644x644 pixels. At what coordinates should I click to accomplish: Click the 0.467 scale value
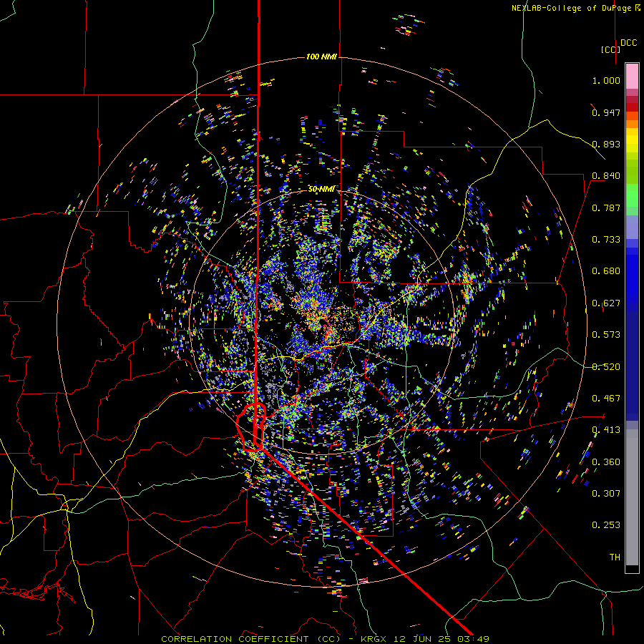coord(606,399)
